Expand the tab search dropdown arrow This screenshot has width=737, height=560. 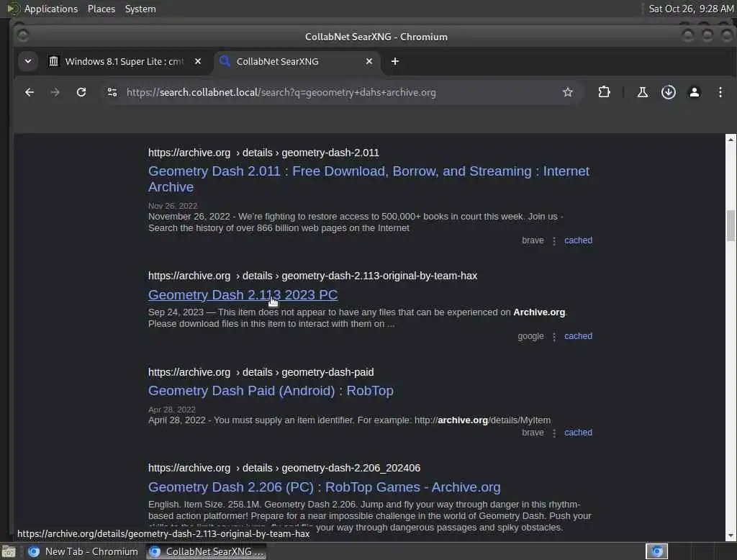pyautogui.click(x=28, y=62)
